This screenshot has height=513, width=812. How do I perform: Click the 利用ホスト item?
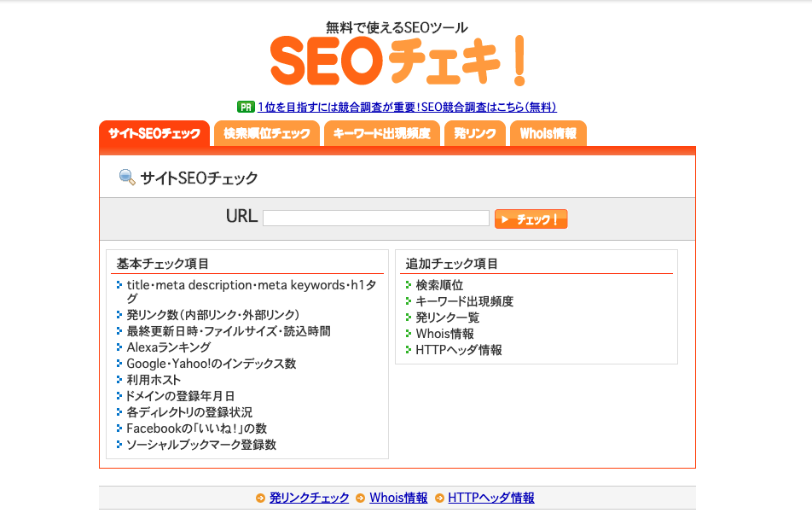pyautogui.click(x=154, y=380)
